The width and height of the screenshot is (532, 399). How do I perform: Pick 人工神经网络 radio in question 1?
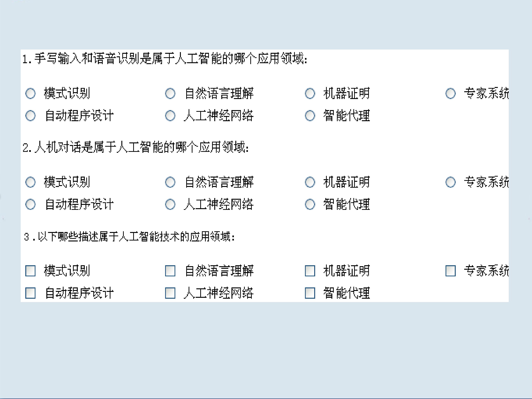(170, 116)
